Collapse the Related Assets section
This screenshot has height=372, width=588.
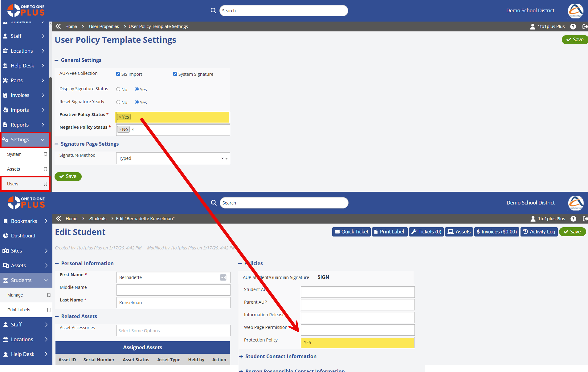[57, 317]
